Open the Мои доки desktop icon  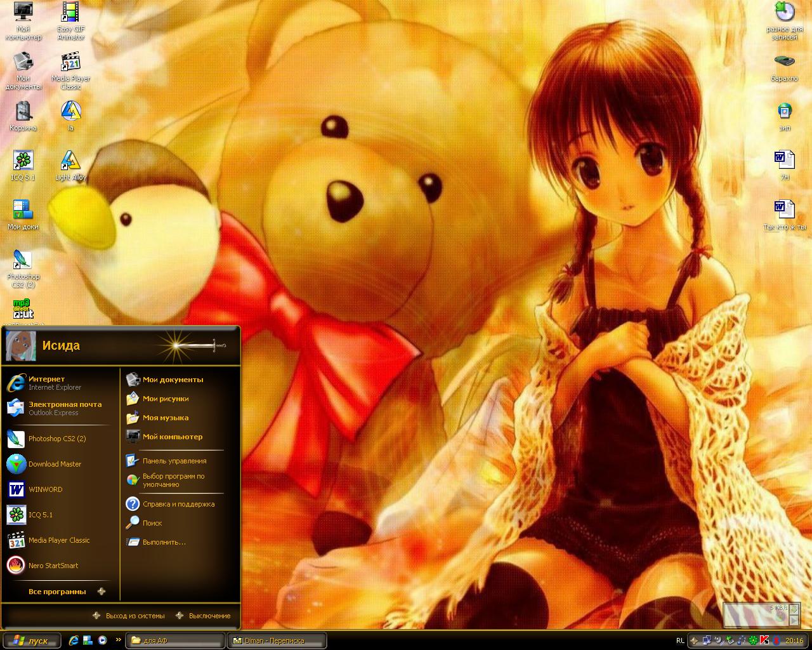(x=23, y=215)
